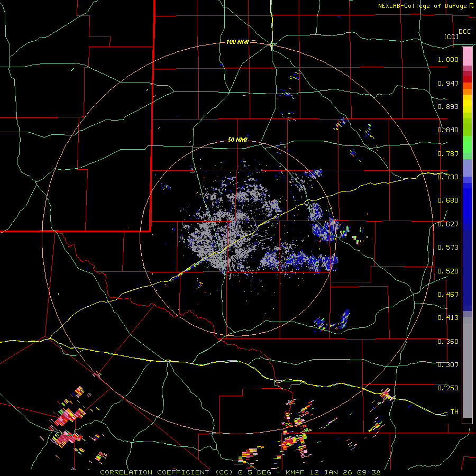Select the 0.520 legend value
Screen dimensions: 476x476
click(448, 271)
